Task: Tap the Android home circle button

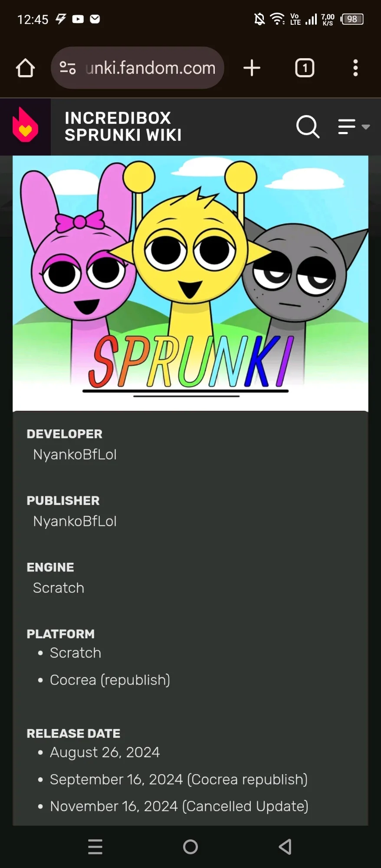Action: 190,846
